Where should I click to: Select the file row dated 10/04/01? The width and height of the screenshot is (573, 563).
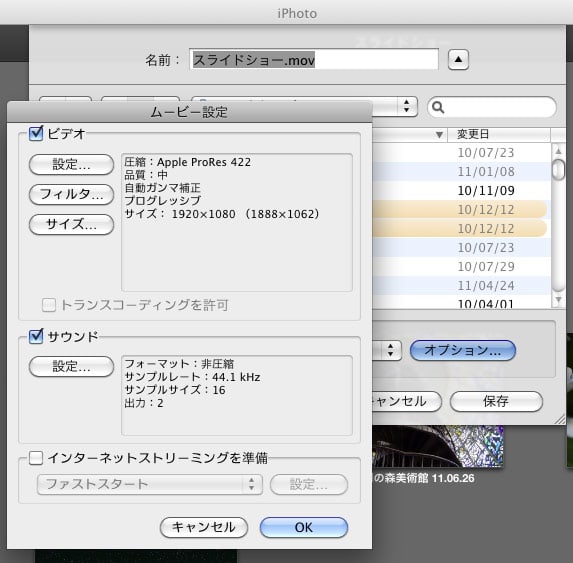(461, 303)
